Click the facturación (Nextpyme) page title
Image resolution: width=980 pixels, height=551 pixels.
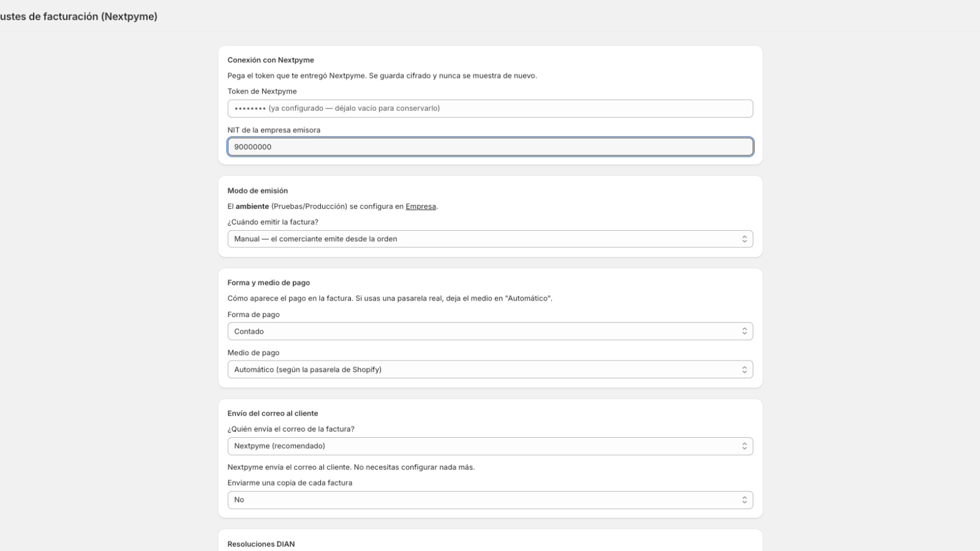[x=78, y=17]
